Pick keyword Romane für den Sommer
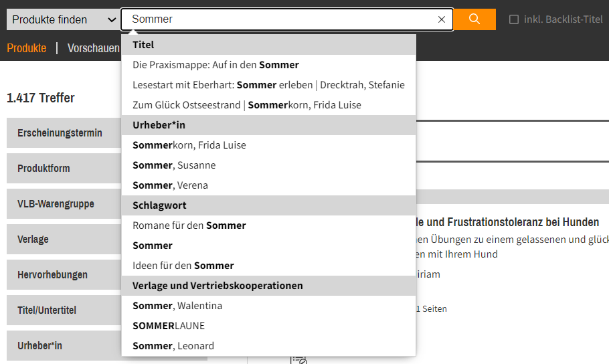This screenshot has height=364, width=609. (268, 225)
